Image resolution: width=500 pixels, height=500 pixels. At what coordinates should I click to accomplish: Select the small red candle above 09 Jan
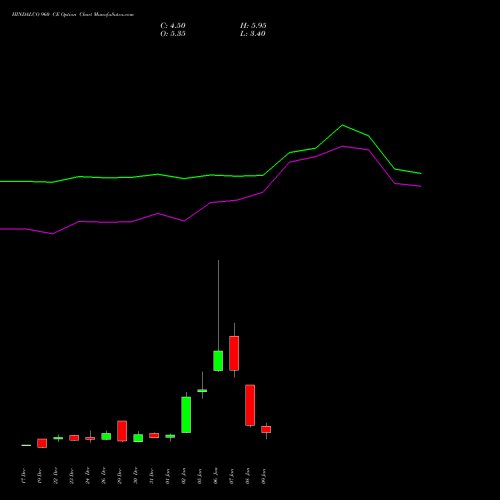[266, 429]
